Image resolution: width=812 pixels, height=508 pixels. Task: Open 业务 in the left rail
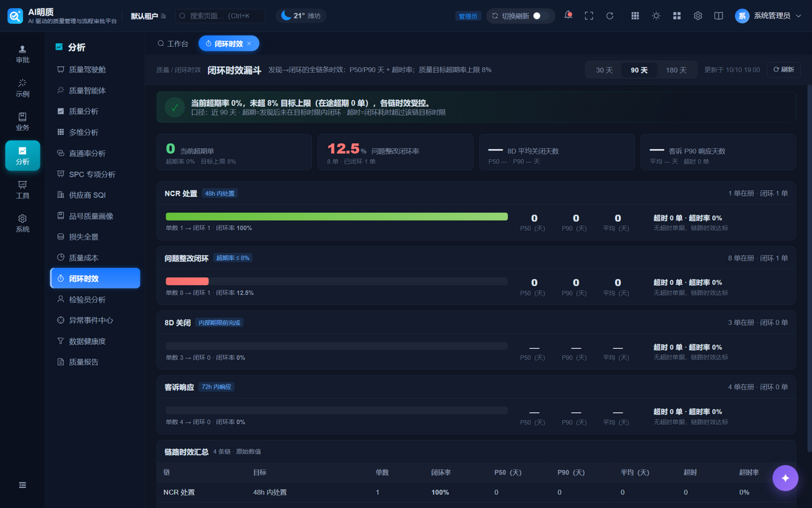(x=23, y=122)
